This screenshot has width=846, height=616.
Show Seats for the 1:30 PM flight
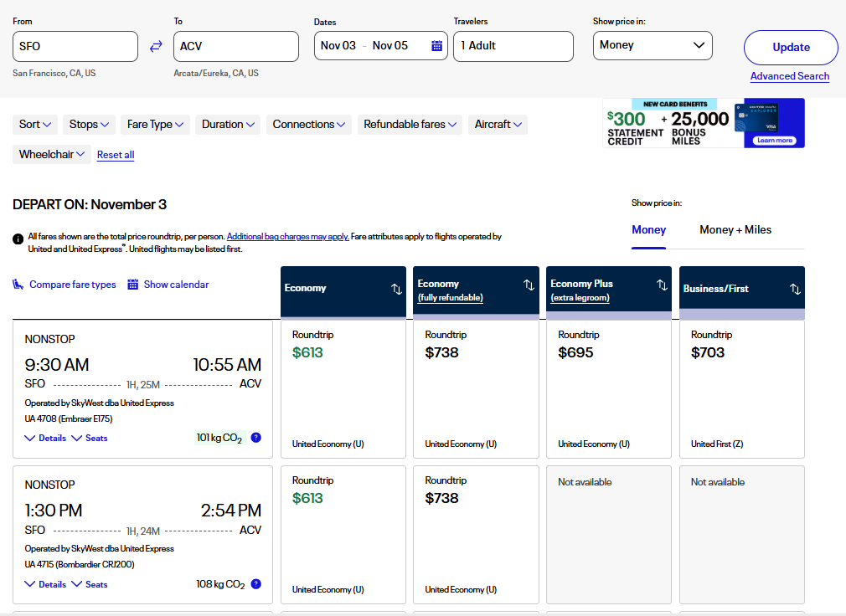[x=90, y=584]
